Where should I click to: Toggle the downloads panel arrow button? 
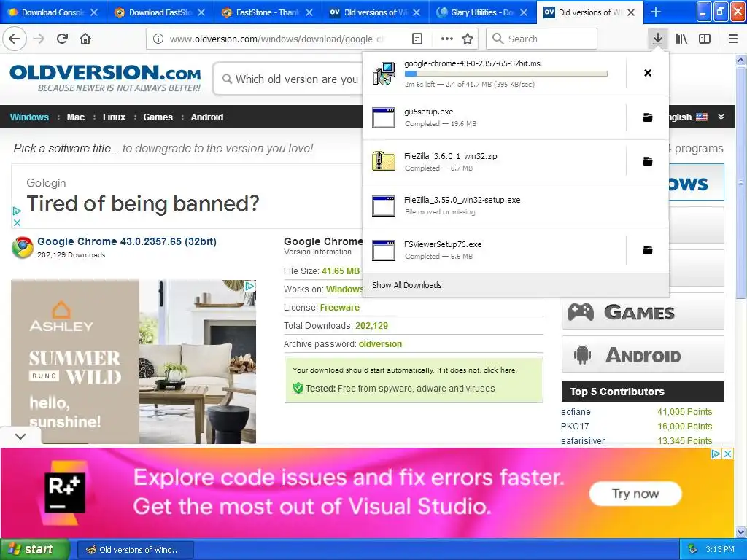pyautogui.click(x=657, y=39)
